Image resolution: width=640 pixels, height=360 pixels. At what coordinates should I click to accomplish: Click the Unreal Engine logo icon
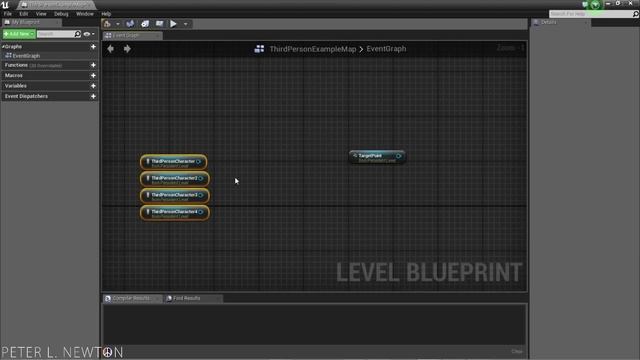click(5, 5)
